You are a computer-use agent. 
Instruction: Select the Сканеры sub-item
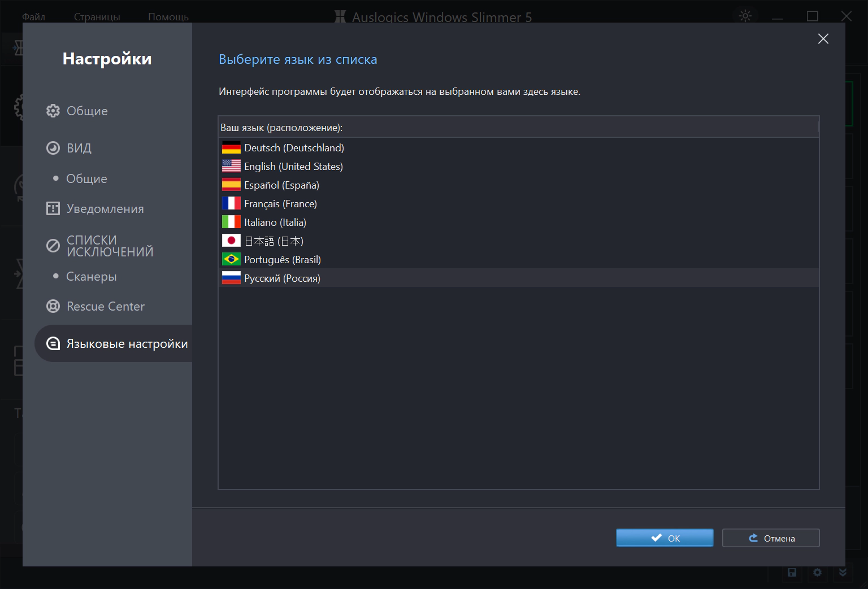point(85,277)
